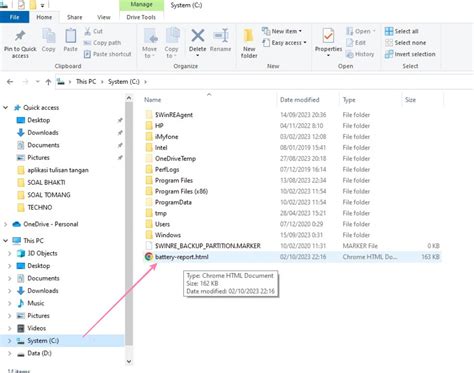Open the Copy to command
The image size is (474, 373).
(x=172, y=43)
